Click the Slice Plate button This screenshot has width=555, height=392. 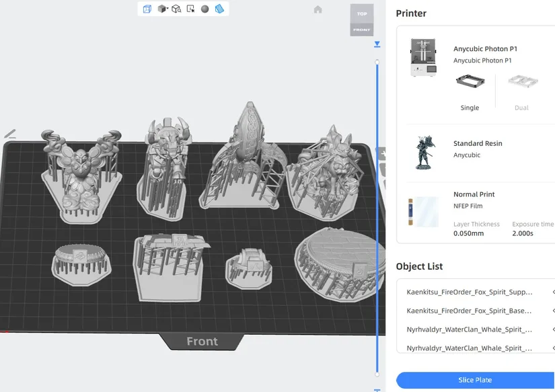[x=474, y=379]
